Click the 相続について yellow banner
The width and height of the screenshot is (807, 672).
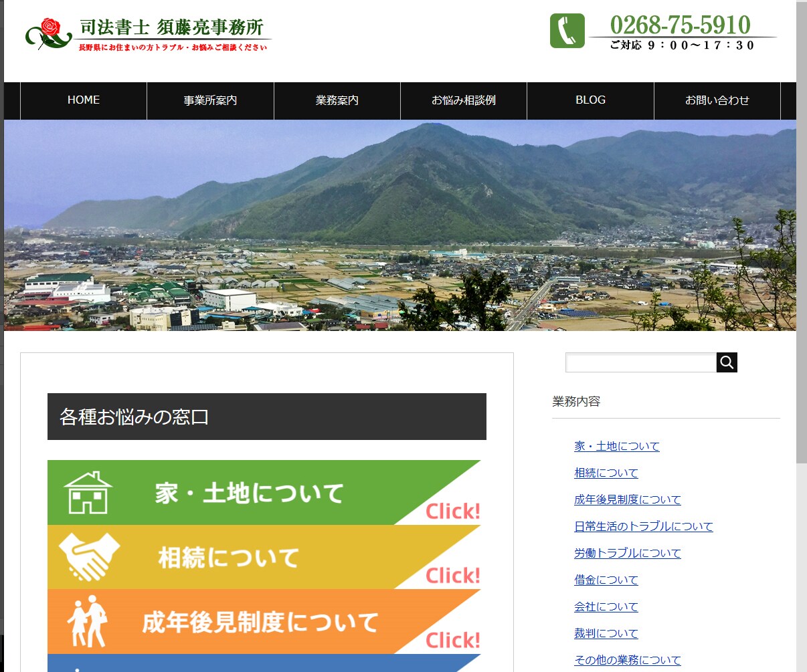(x=264, y=557)
